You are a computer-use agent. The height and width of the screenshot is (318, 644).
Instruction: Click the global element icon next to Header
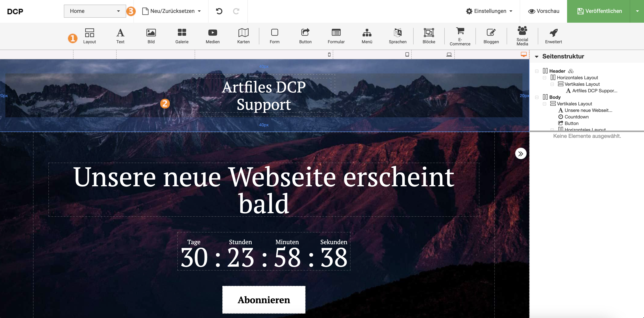571,71
